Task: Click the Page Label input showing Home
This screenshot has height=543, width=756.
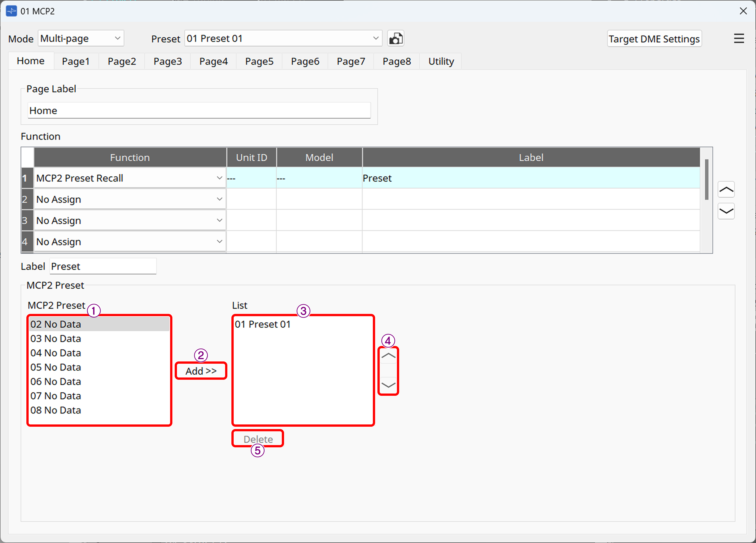Action: click(x=199, y=110)
